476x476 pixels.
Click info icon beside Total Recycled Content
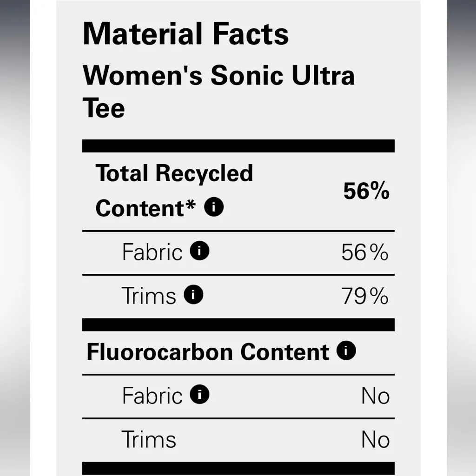(214, 207)
